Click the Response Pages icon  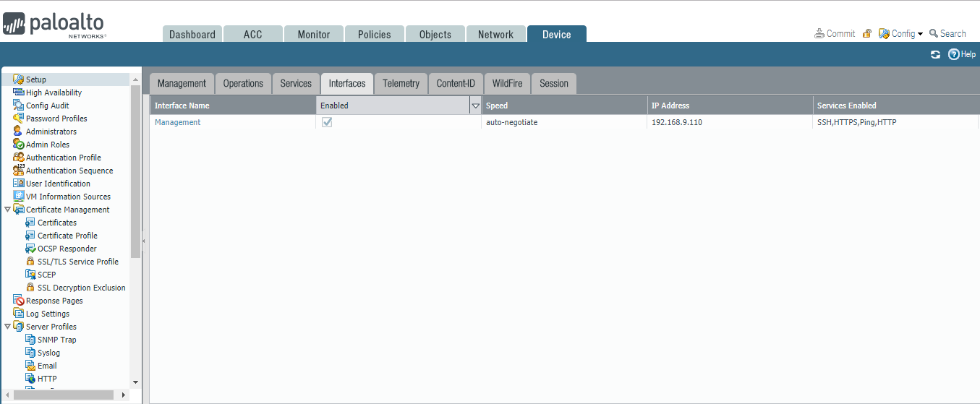[x=19, y=301]
